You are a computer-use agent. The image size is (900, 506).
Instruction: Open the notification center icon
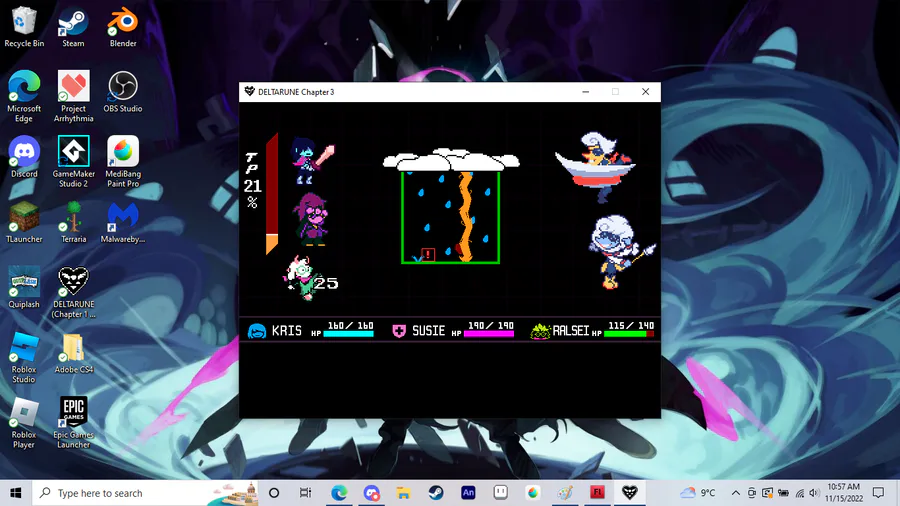[x=878, y=493]
